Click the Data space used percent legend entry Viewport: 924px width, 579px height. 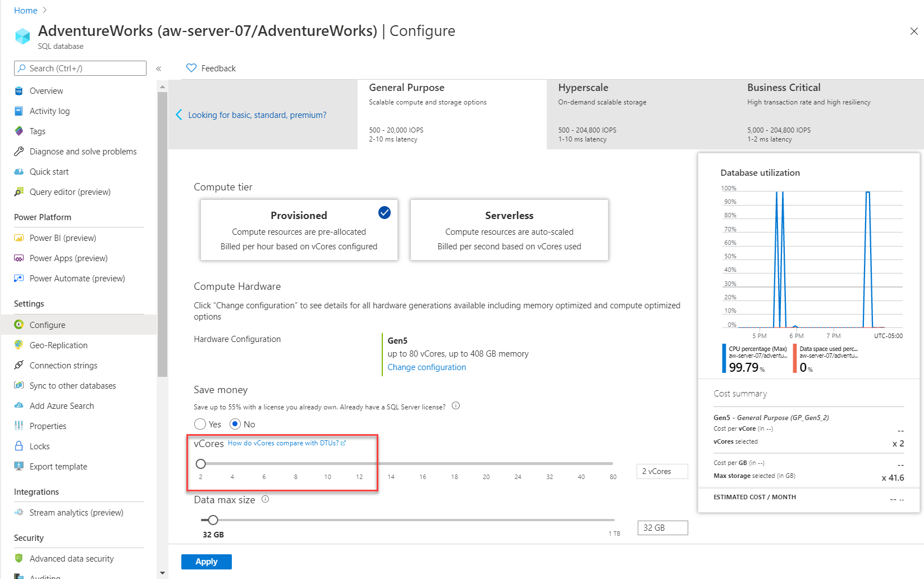(826, 359)
